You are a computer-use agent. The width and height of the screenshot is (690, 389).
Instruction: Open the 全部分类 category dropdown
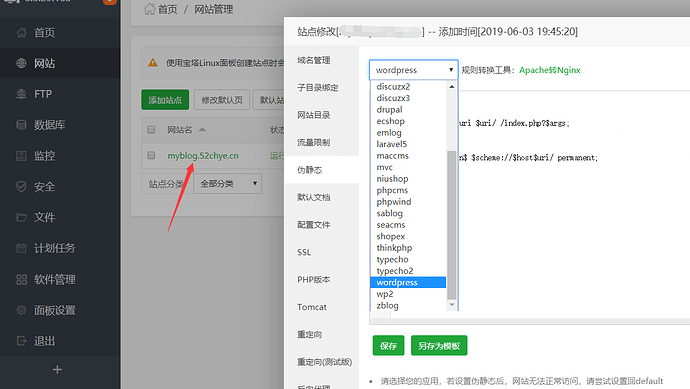(x=228, y=183)
